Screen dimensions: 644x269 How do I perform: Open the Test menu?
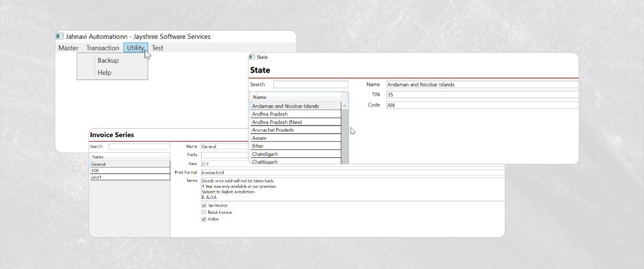tap(157, 48)
